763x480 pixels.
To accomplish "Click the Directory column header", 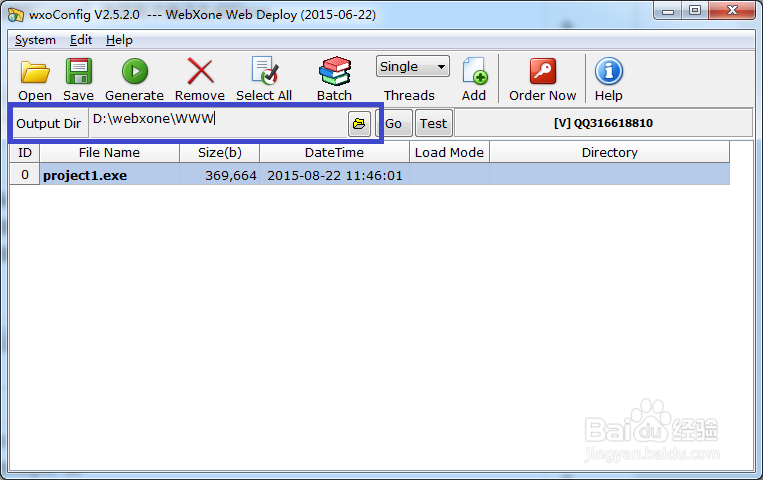I will (610, 152).
